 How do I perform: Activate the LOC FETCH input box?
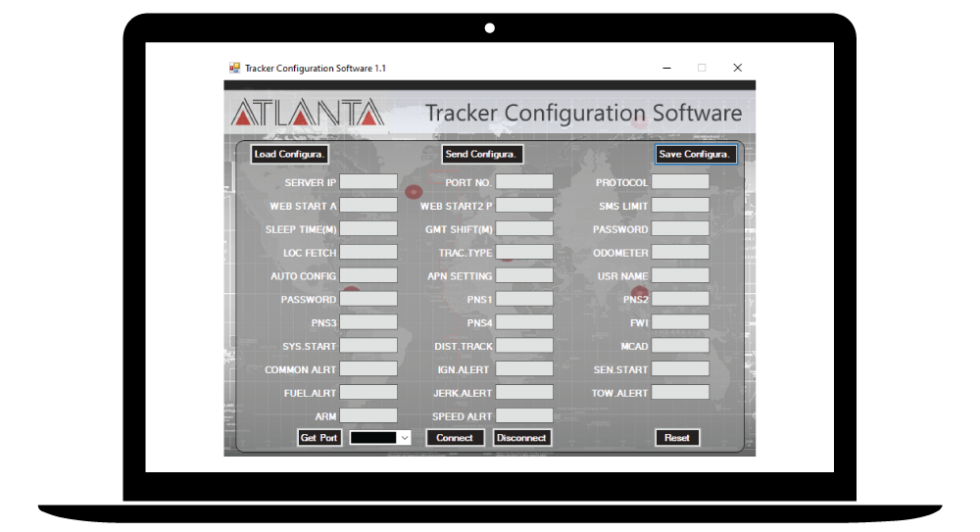pos(368,252)
